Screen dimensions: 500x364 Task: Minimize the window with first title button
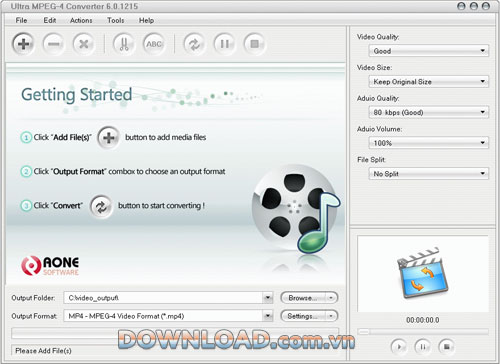pyautogui.click(x=461, y=6)
